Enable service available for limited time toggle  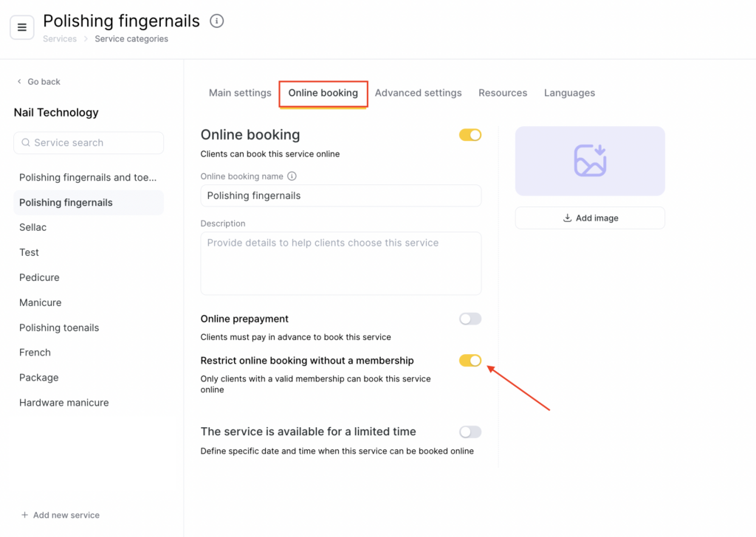tap(470, 432)
